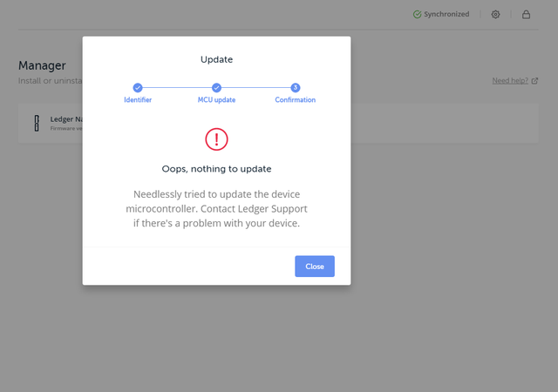This screenshot has height=392, width=558.
Task: Click the Manager page heading
Action: [42, 65]
